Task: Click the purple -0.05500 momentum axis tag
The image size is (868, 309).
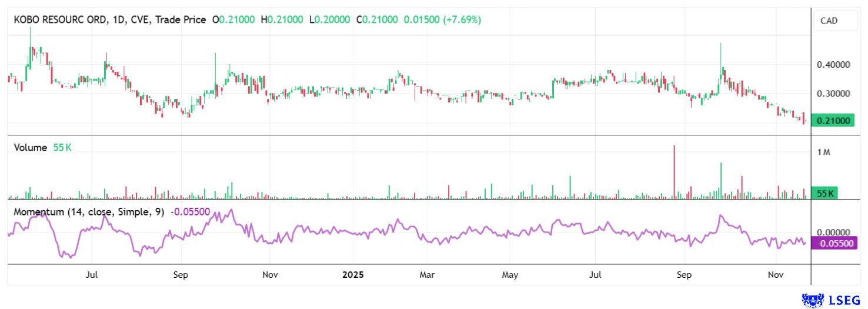Action: 834,243
